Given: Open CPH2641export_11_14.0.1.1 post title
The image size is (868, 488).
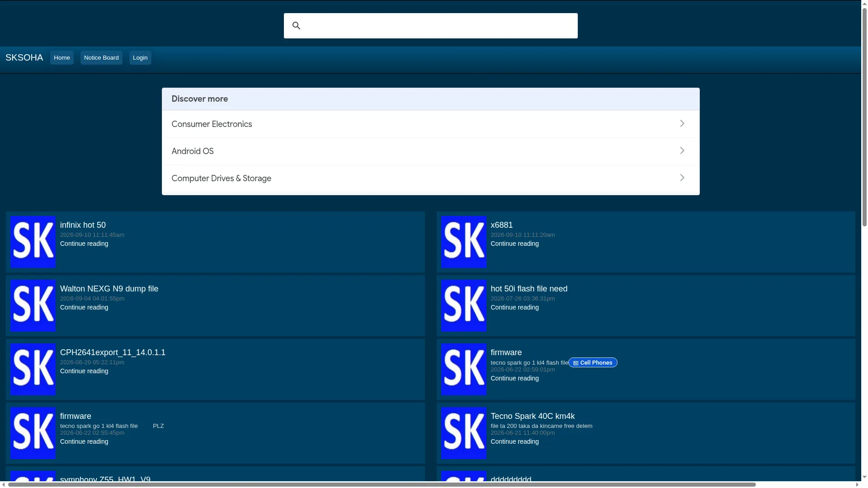Looking at the screenshot, I should 113,352.
